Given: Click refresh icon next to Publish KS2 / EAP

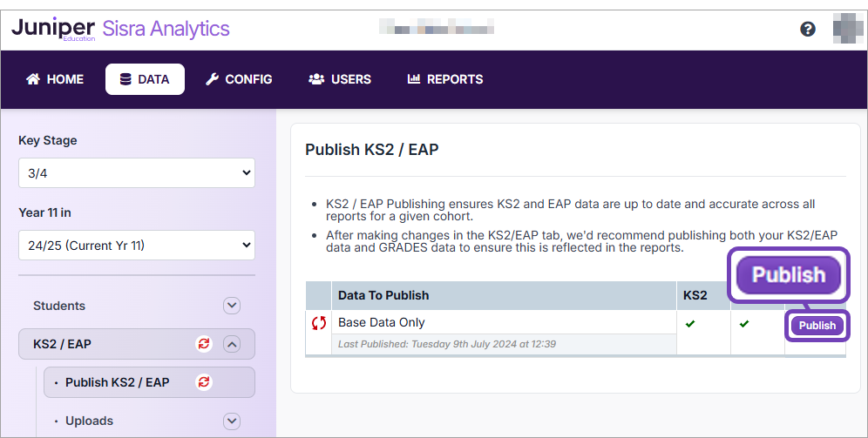Looking at the screenshot, I should click(x=204, y=382).
